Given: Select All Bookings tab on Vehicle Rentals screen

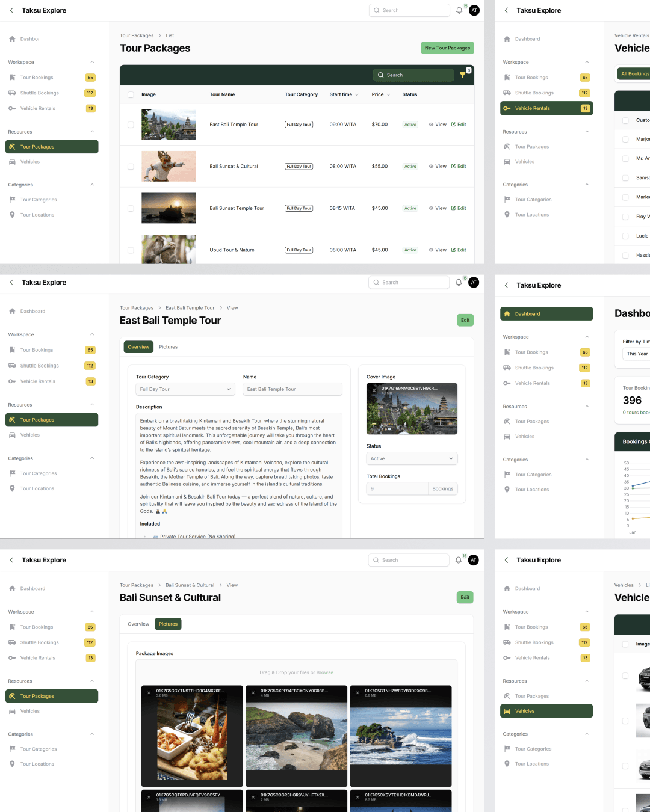Looking at the screenshot, I should point(634,74).
